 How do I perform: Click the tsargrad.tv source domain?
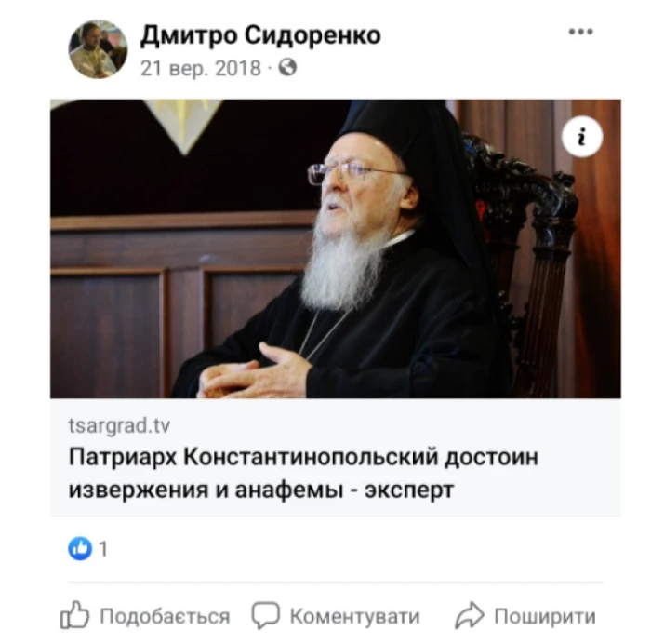coord(119,425)
